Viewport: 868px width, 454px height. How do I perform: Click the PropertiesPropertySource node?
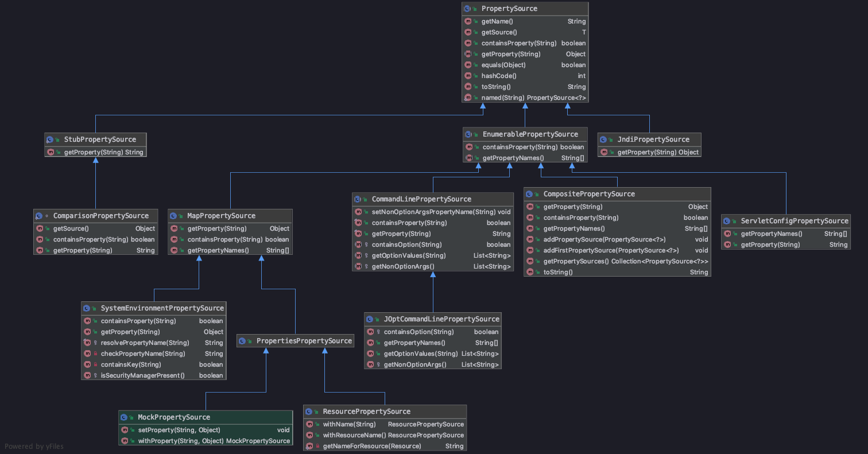click(296, 341)
